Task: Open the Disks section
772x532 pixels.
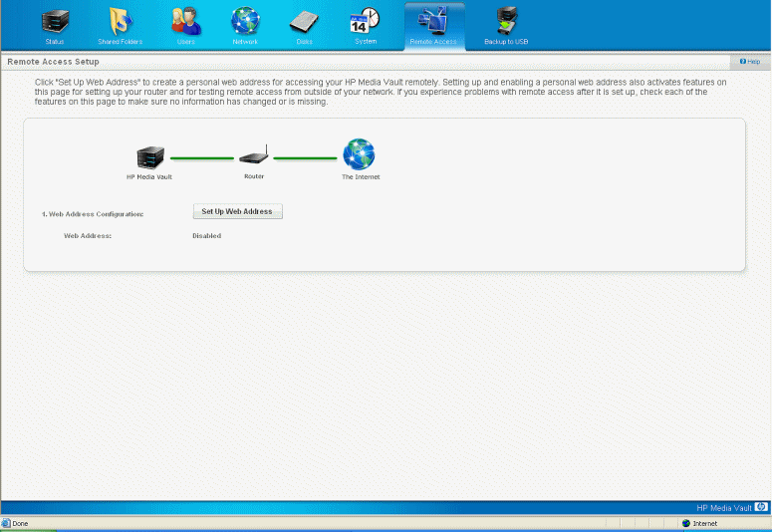Action: point(305,22)
